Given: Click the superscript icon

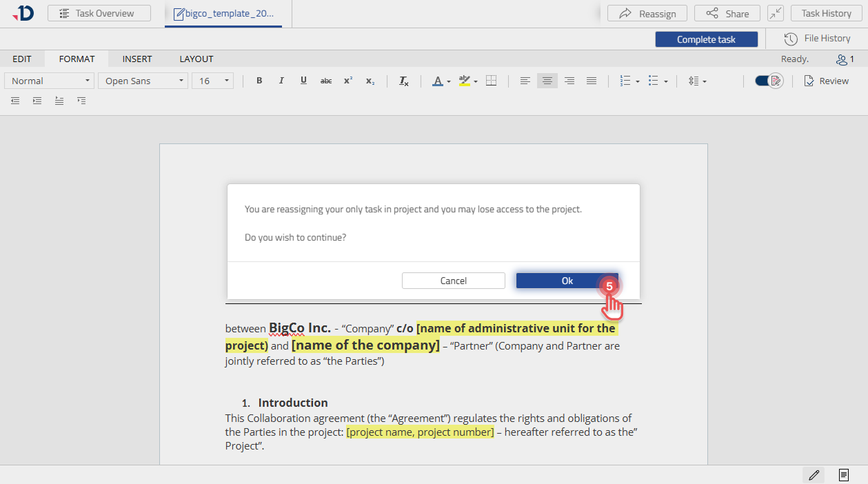Looking at the screenshot, I should tap(348, 81).
